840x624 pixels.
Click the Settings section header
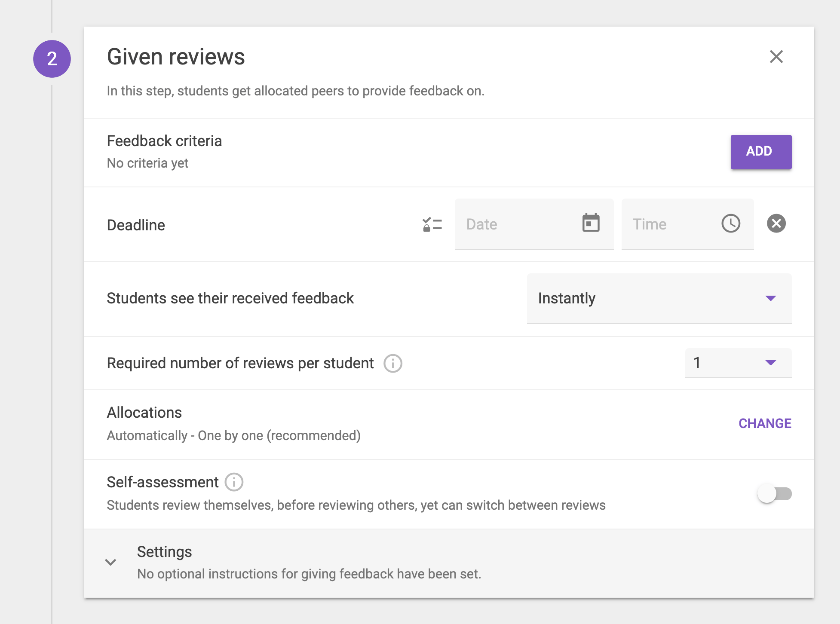click(x=165, y=551)
